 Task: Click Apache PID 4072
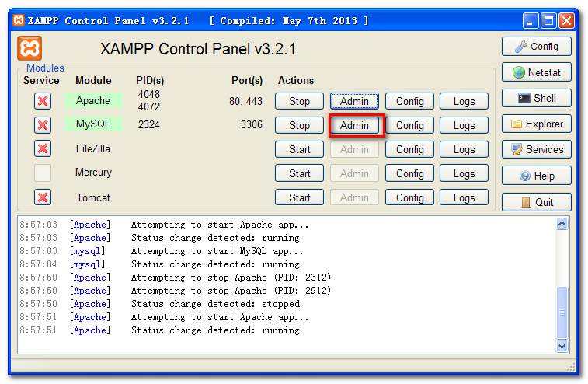point(149,107)
